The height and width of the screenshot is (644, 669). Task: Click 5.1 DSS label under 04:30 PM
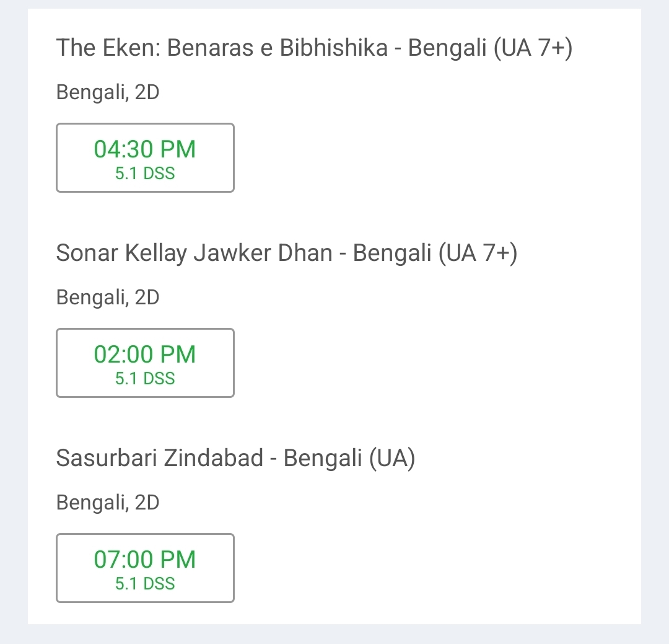[145, 174]
